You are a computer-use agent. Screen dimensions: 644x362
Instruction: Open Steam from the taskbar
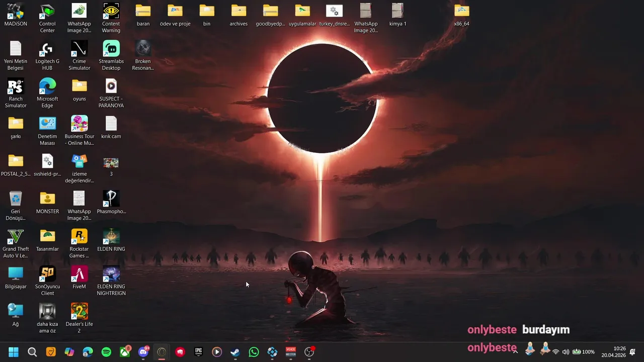(235, 352)
